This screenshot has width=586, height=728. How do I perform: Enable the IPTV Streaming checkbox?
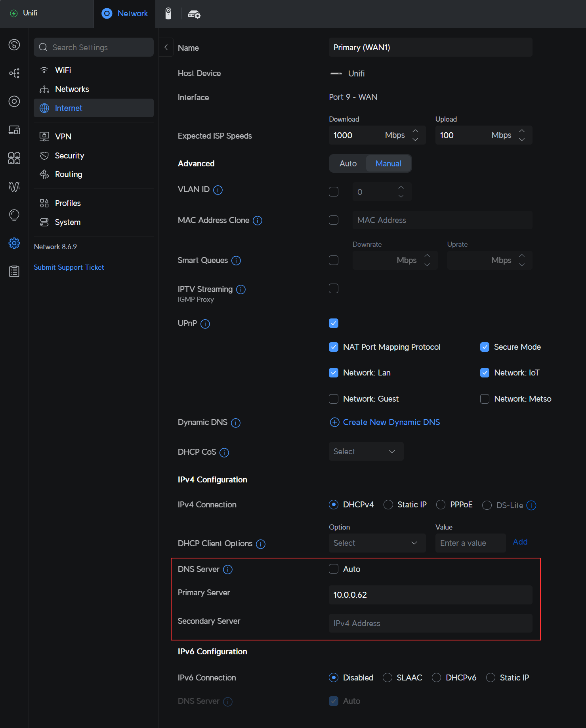coord(334,288)
